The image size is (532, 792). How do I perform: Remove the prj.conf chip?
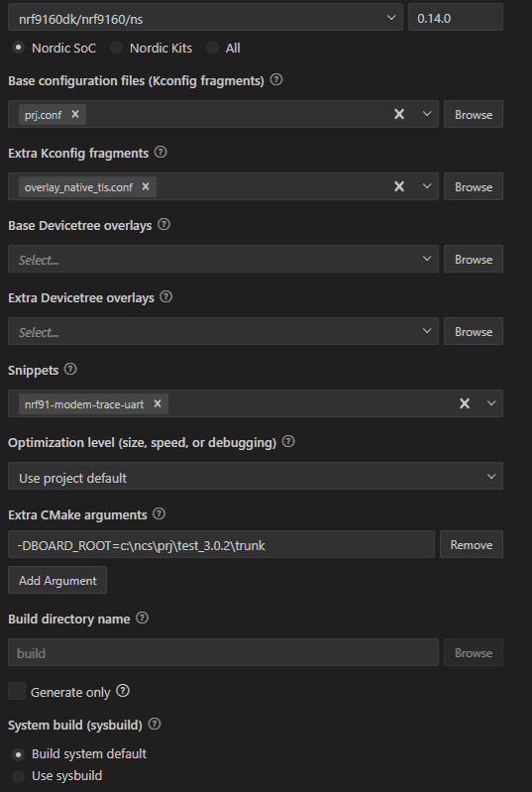pyautogui.click(x=75, y=114)
